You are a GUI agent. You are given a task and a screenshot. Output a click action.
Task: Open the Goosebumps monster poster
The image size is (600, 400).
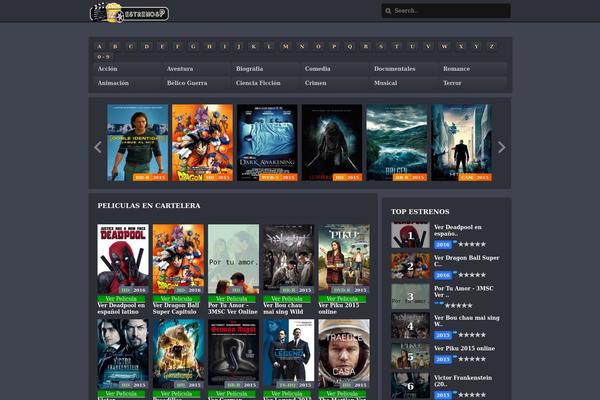178,354
